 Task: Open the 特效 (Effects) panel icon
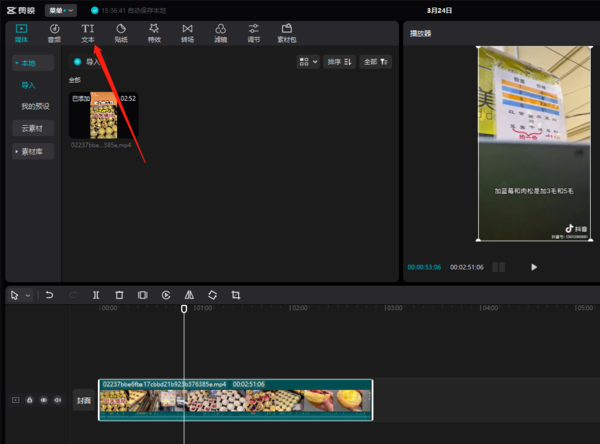click(153, 33)
